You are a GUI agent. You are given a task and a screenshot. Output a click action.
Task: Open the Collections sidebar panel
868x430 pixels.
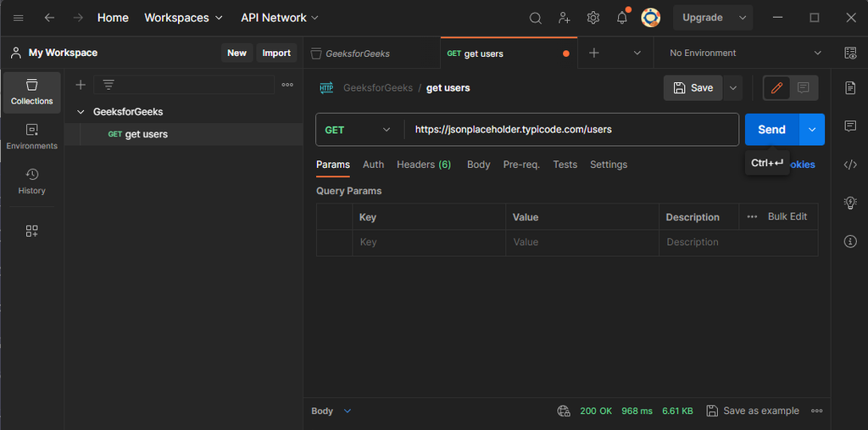[x=32, y=92]
